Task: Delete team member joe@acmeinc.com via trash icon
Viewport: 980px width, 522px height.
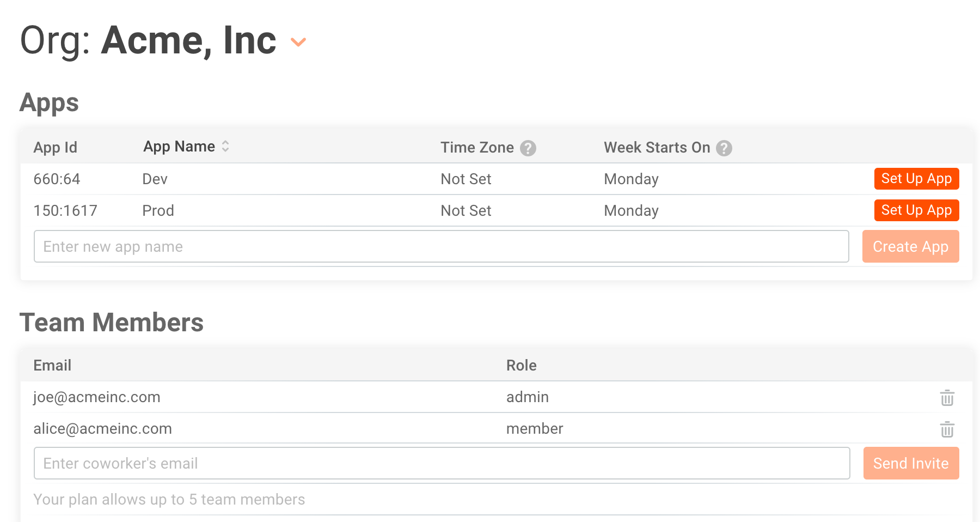Action: click(x=947, y=398)
